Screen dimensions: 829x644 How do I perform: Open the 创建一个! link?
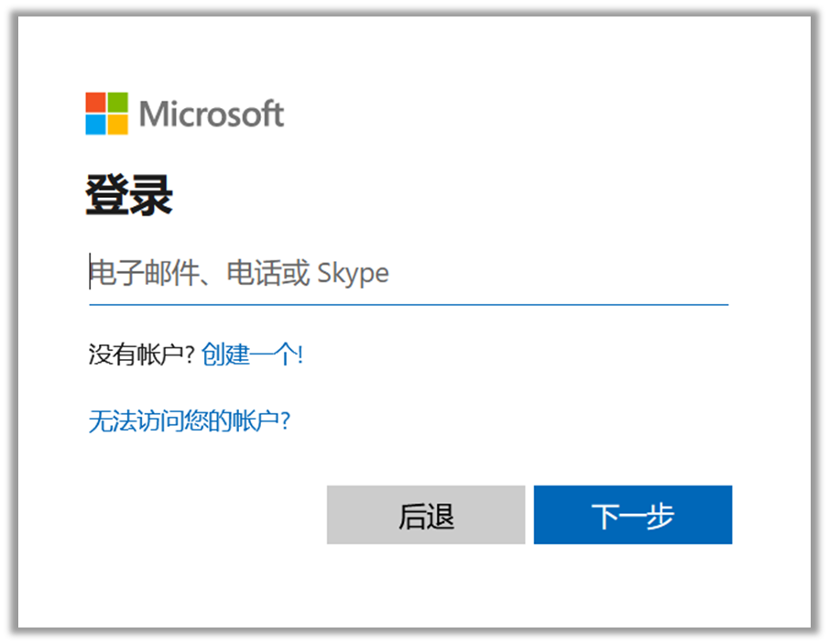[252, 355]
